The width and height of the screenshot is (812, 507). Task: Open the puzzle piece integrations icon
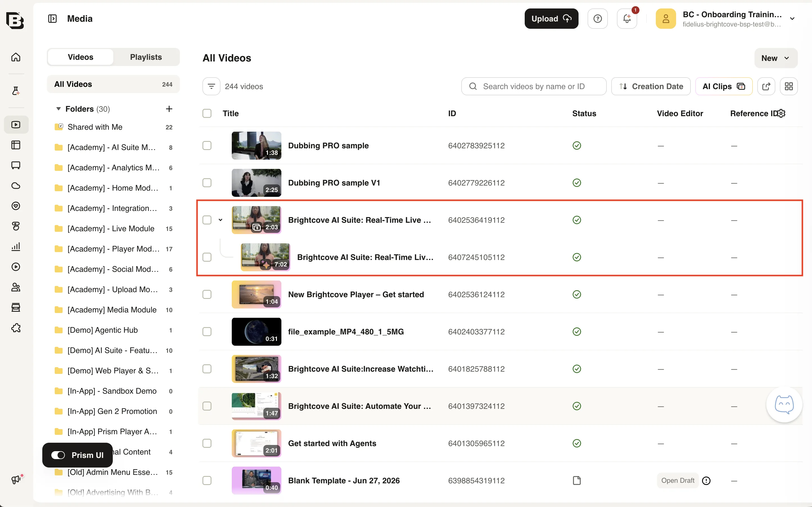(16, 328)
